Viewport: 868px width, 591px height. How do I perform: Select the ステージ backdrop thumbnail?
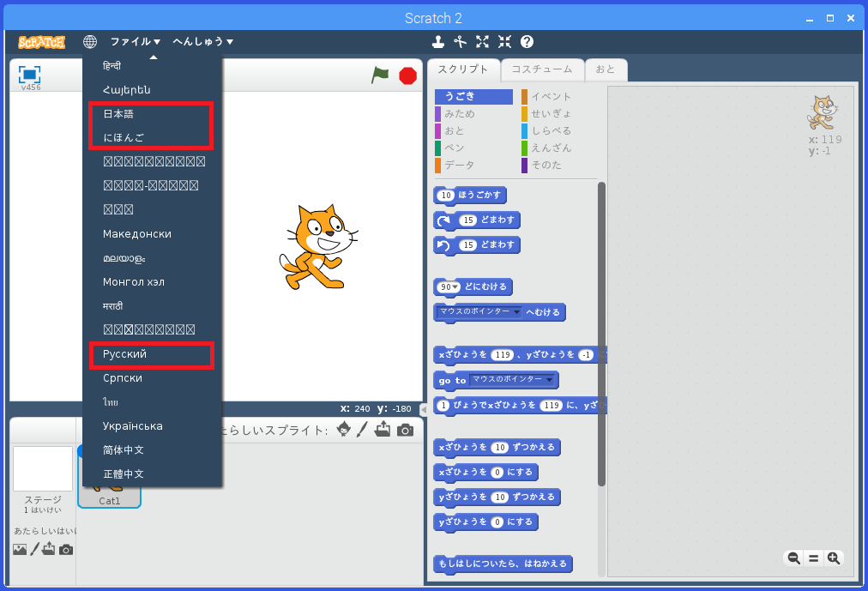click(x=43, y=468)
